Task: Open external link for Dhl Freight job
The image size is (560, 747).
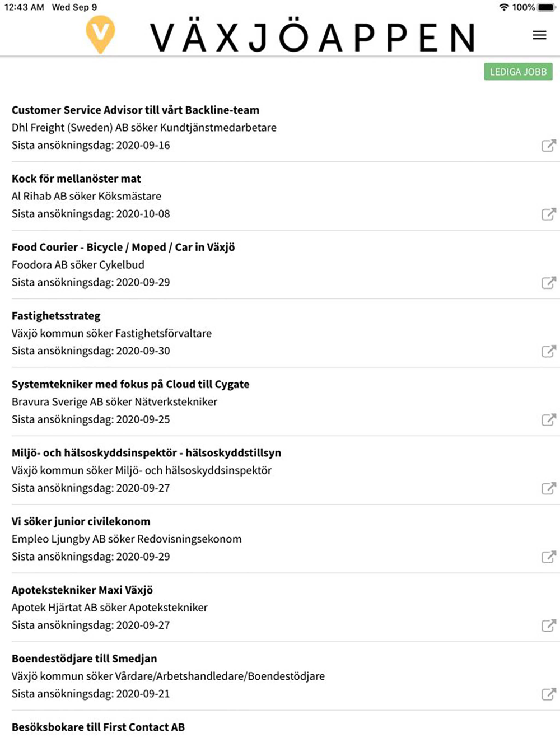Action: (x=548, y=146)
